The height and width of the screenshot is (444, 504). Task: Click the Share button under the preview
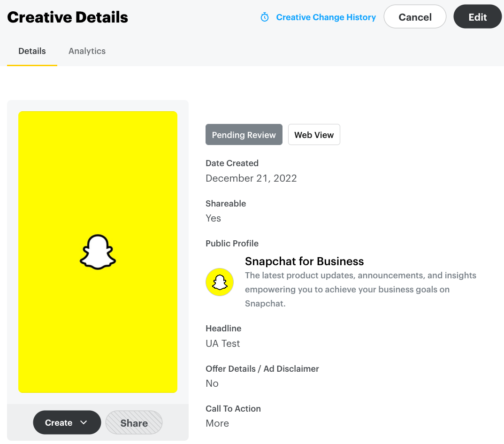(134, 423)
